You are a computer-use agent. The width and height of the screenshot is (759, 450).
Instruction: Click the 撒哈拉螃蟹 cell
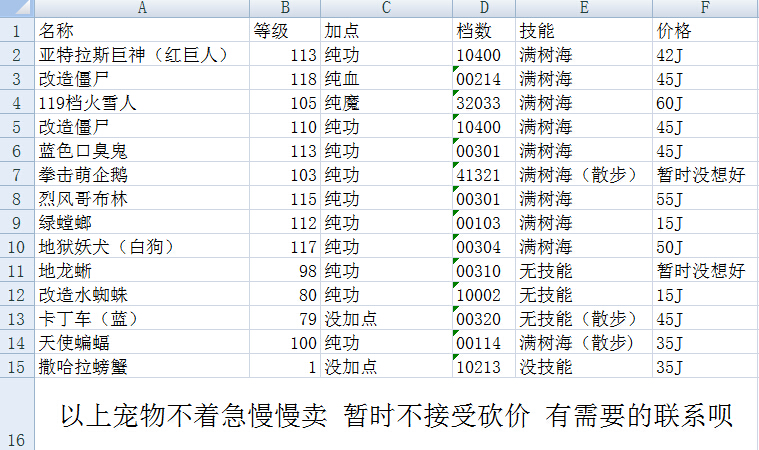(x=142, y=366)
